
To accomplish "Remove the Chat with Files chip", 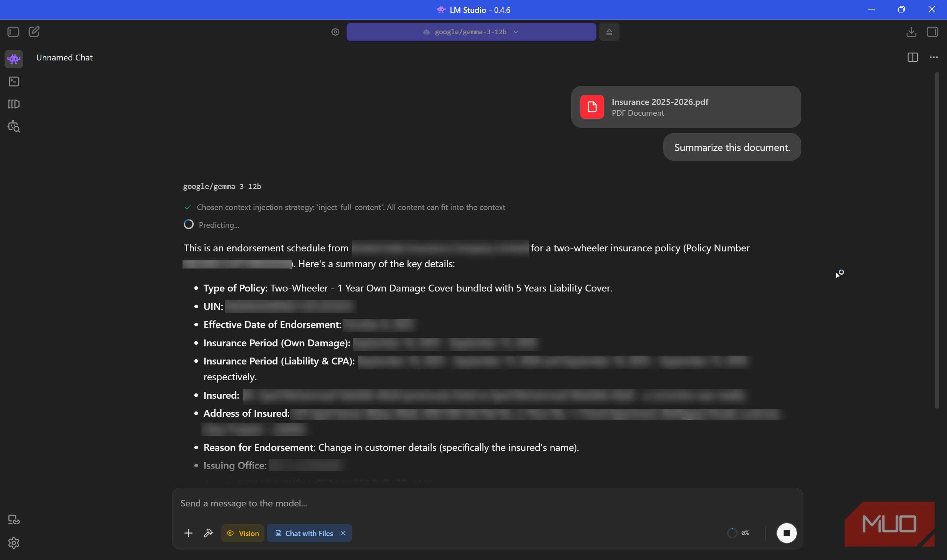I will pyautogui.click(x=343, y=533).
